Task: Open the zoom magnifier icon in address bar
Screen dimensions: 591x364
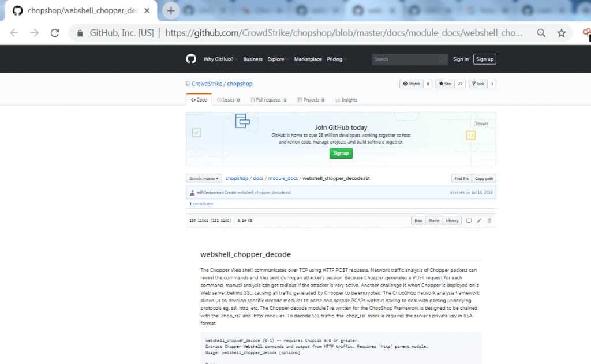Action: (541, 33)
